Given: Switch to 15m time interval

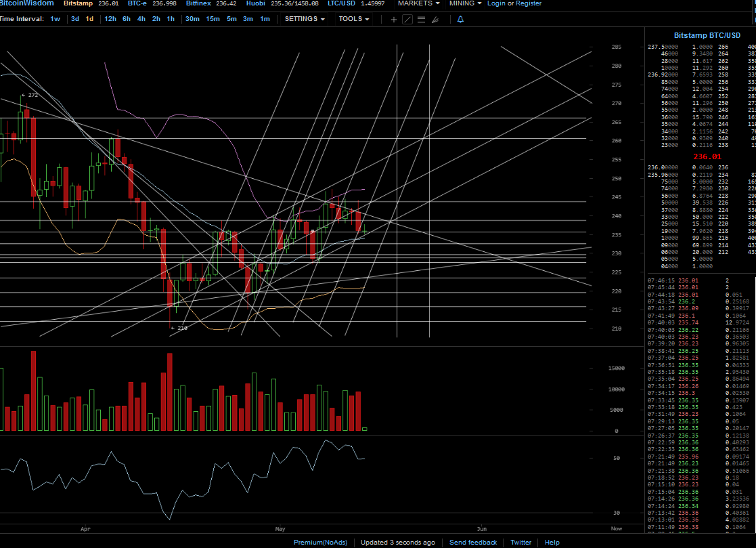Looking at the screenshot, I should [x=213, y=19].
